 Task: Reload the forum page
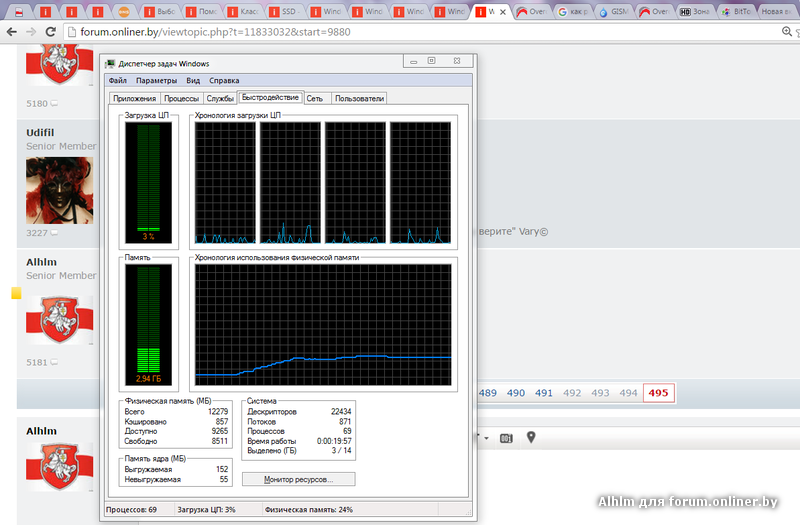pos(51,32)
